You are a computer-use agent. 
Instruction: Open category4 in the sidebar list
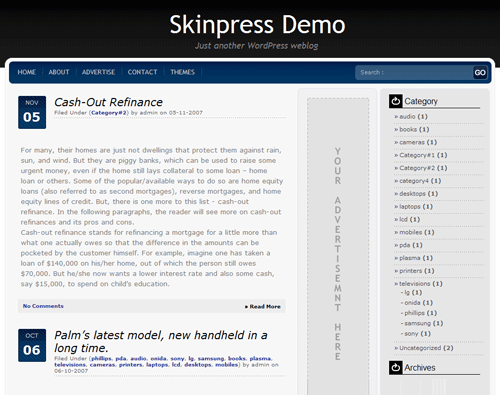pos(414,181)
